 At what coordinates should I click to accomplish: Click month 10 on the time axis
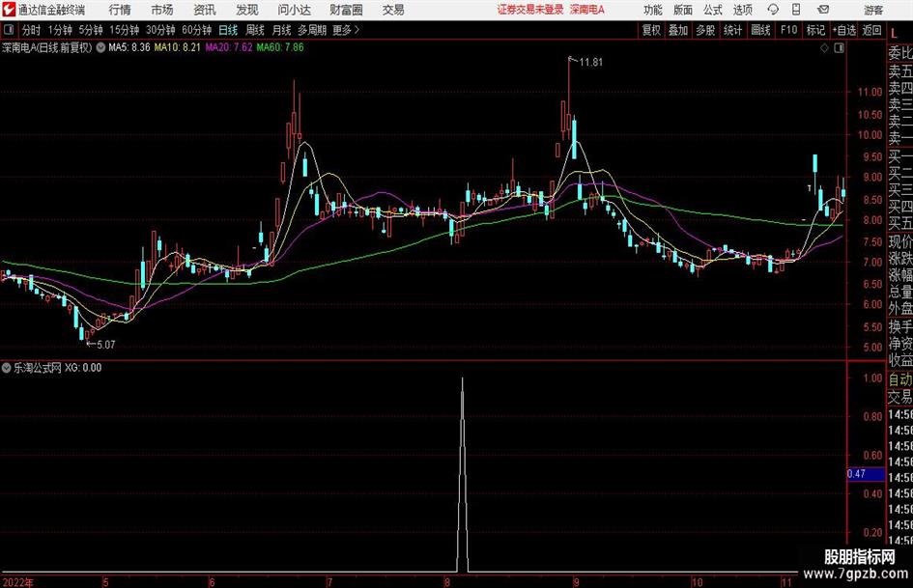[697, 582]
